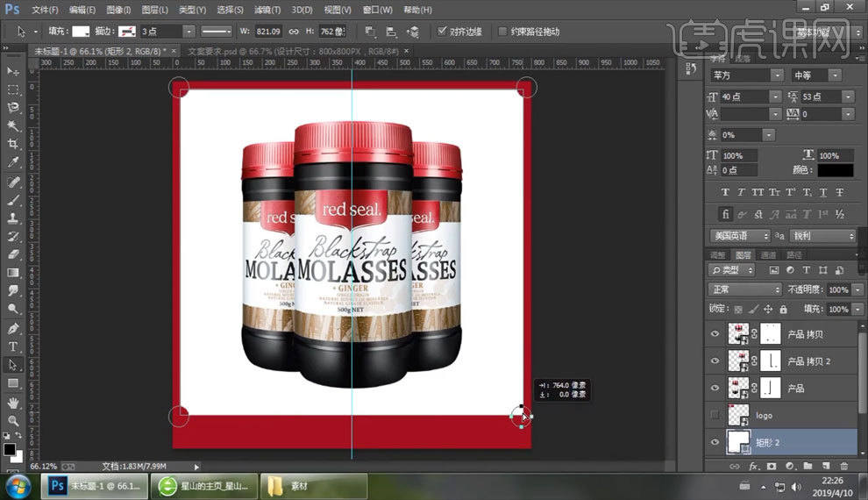Enable 约束路径拖动 checkbox

pyautogui.click(x=502, y=32)
